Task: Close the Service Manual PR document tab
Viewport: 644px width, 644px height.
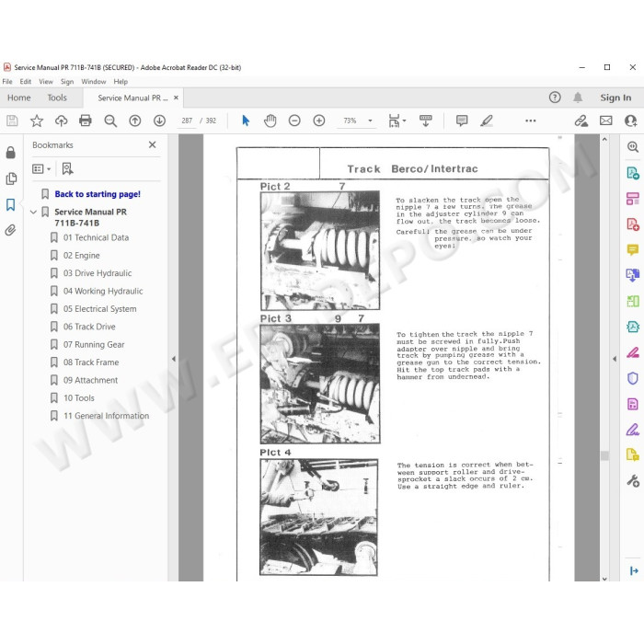Action: click(x=177, y=98)
